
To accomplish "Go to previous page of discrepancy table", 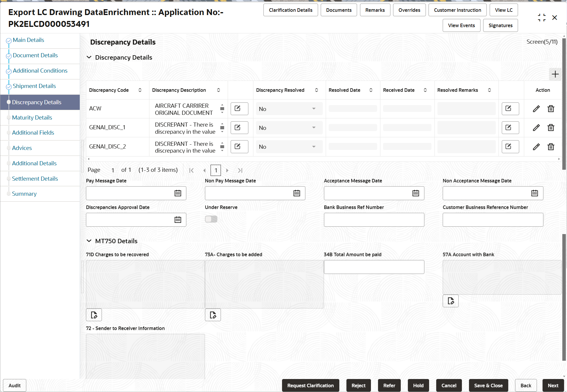I will [204, 170].
